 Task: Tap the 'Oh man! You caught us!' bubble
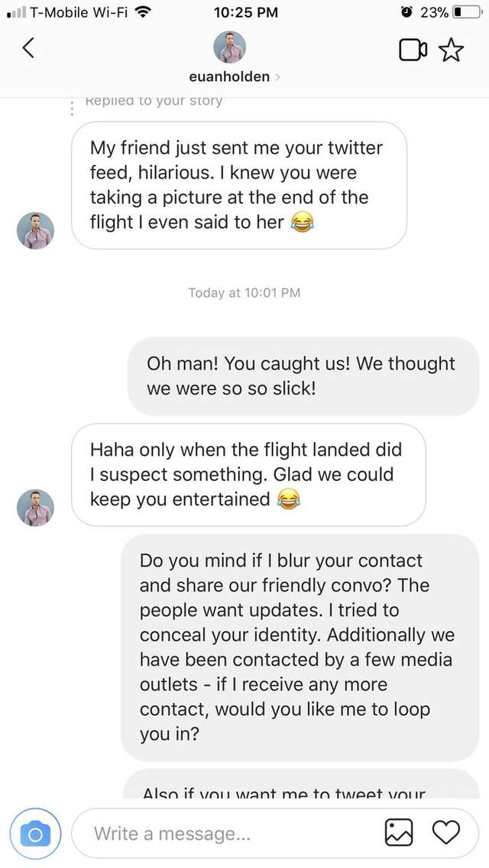click(303, 376)
